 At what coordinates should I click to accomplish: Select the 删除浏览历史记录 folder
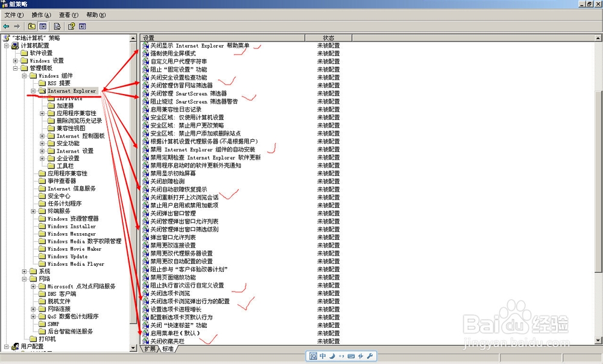click(79, 121)
